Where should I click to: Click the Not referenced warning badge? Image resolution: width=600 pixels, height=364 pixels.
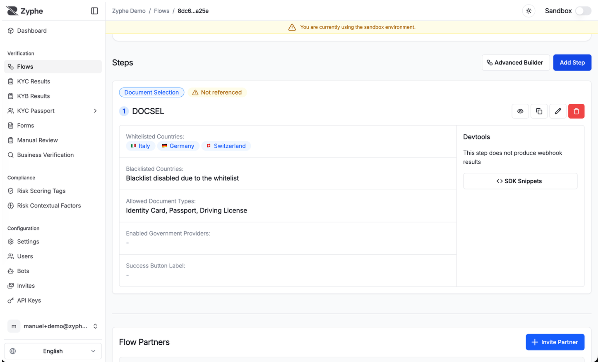[217, 92]
